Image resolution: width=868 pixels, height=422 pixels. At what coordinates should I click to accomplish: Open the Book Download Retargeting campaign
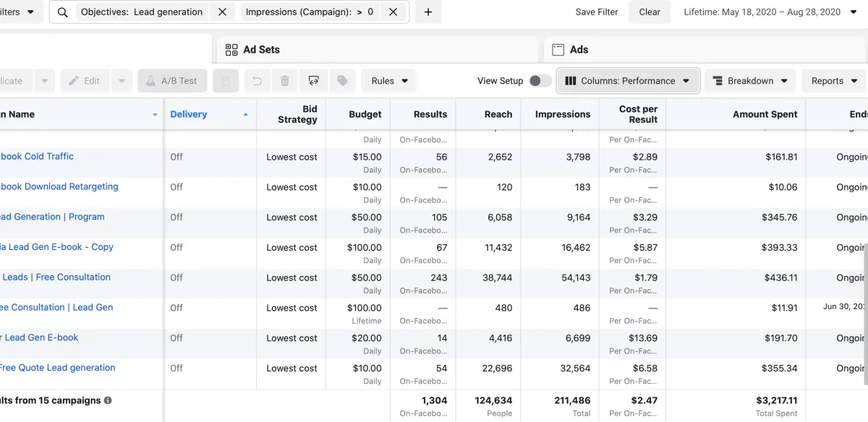point(59,186)
